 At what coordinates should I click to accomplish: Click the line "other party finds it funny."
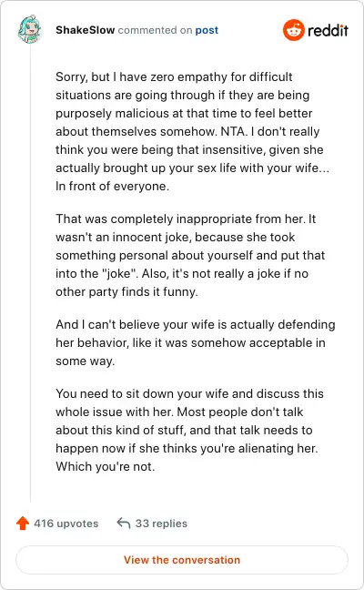[126, 292]
